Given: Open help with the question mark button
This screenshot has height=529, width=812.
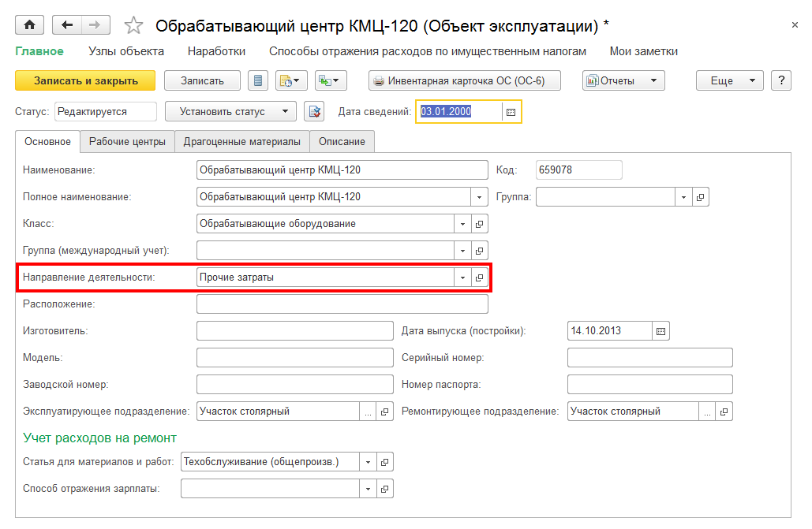Looking at the screenshot, I should tap(781, 80).
